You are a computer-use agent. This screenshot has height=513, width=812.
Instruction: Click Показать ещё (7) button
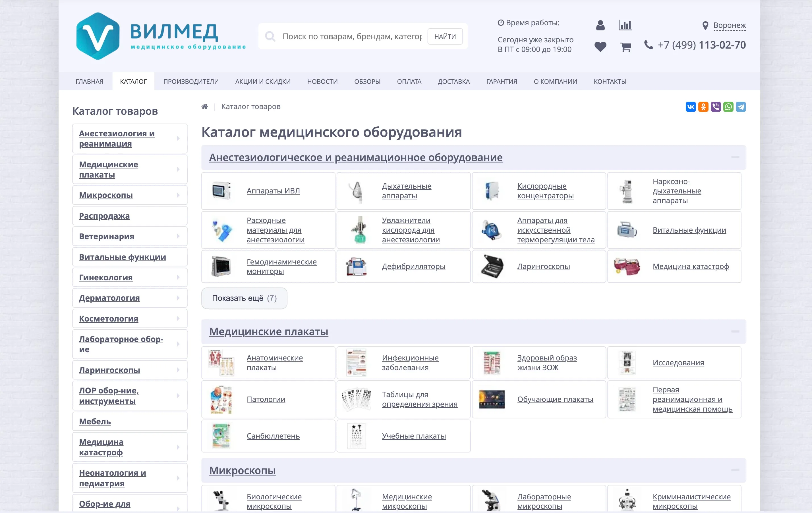[244, 298]
